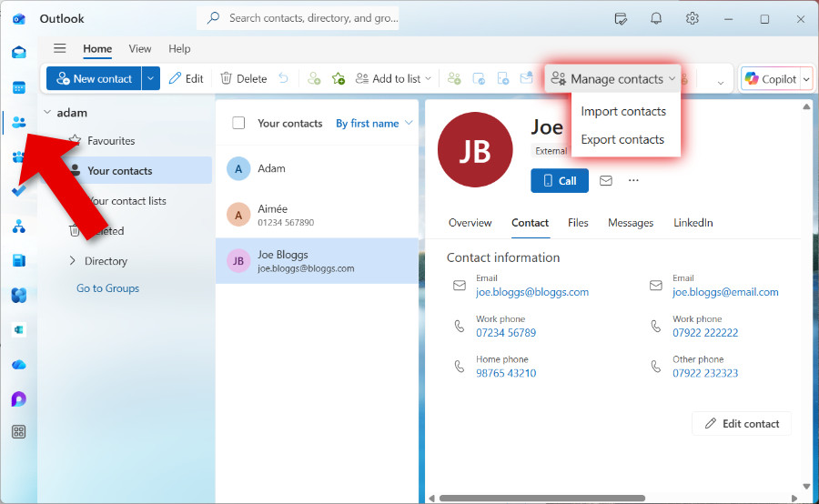Send email using envelope icon beside Call
Viewport: 819px width, 504px height.
[x=606, y=181]
